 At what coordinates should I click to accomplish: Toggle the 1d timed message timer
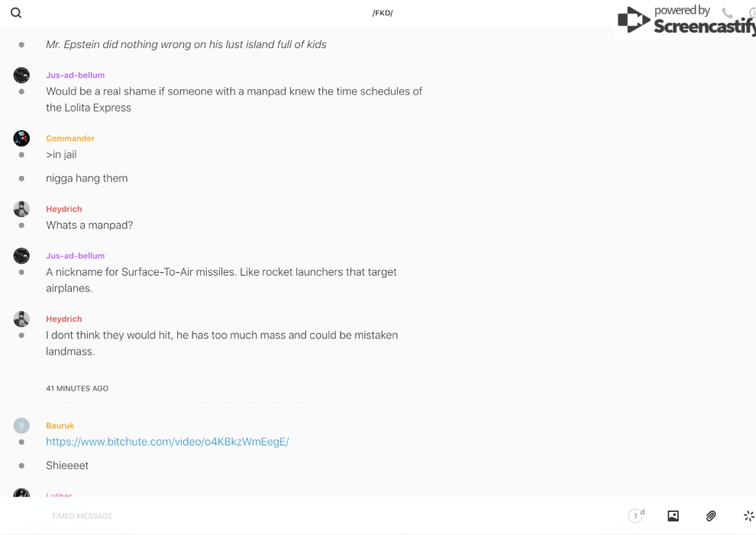635,516
